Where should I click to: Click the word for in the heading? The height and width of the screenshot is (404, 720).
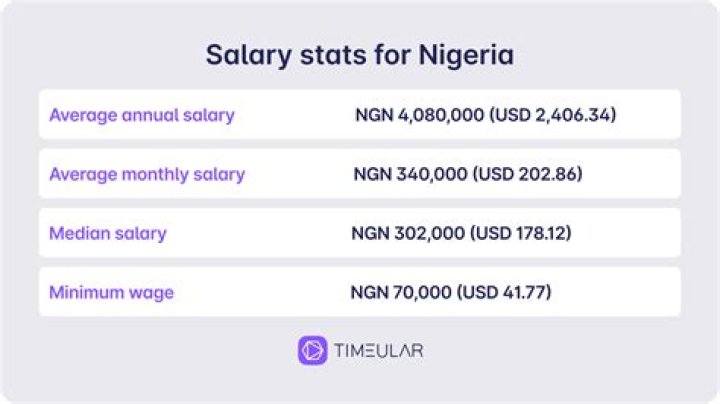click(x=398, y=54)
